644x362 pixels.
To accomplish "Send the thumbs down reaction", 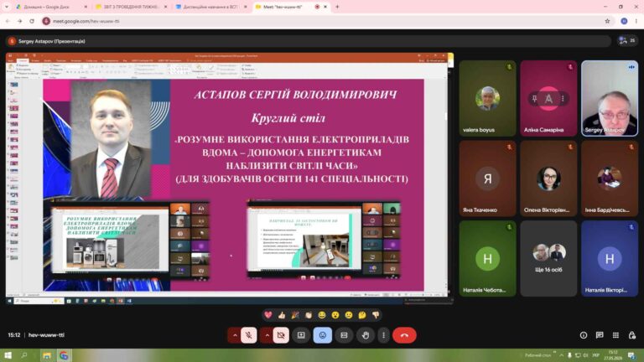I will click(x=376, y=315).
